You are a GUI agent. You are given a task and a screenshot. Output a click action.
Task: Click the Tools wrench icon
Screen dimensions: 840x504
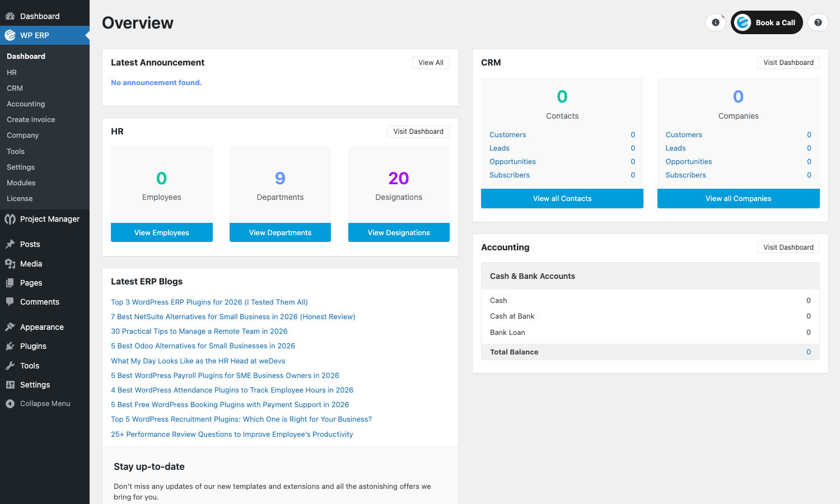[x=10, y=366]
